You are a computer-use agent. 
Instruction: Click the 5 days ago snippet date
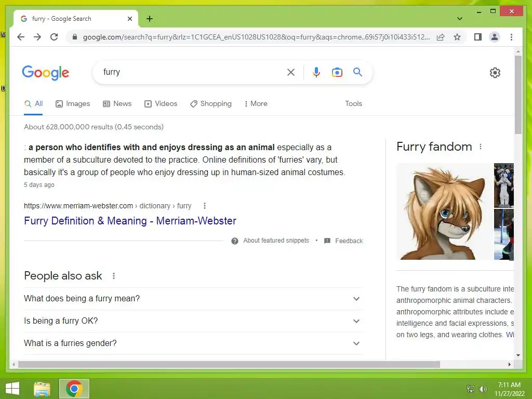click(39, 185)
